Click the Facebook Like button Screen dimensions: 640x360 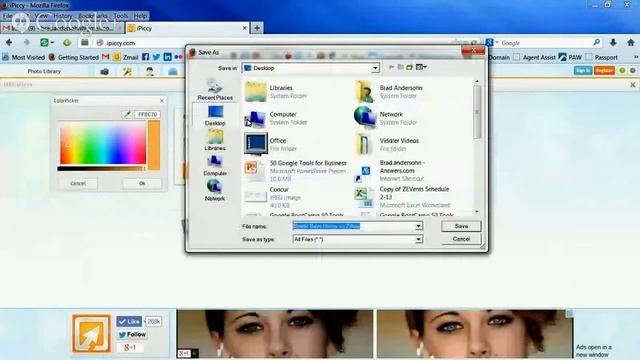(x=129, y=322)
